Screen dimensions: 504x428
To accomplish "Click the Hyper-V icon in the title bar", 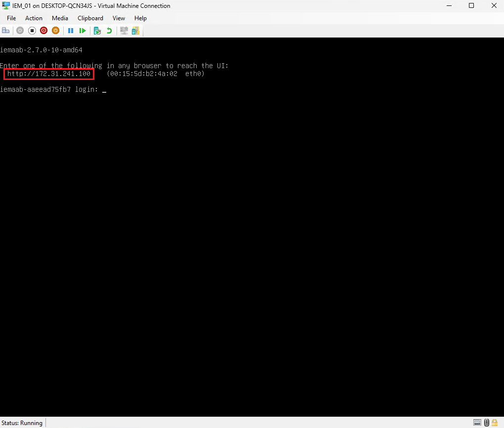I will pyautogui.click(x=5, y=5).
